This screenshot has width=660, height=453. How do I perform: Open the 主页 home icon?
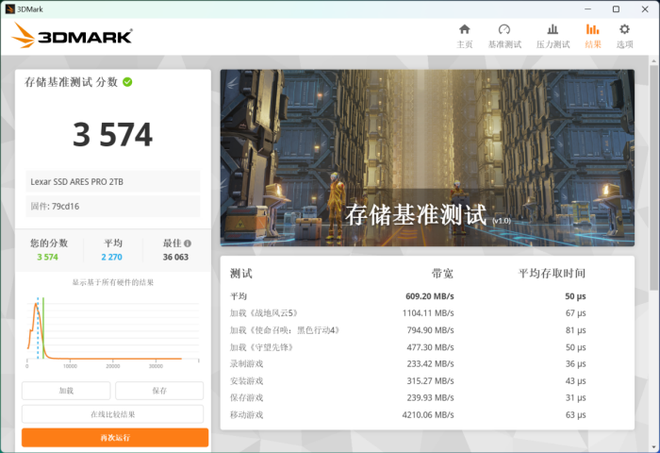tap(464, 30)
